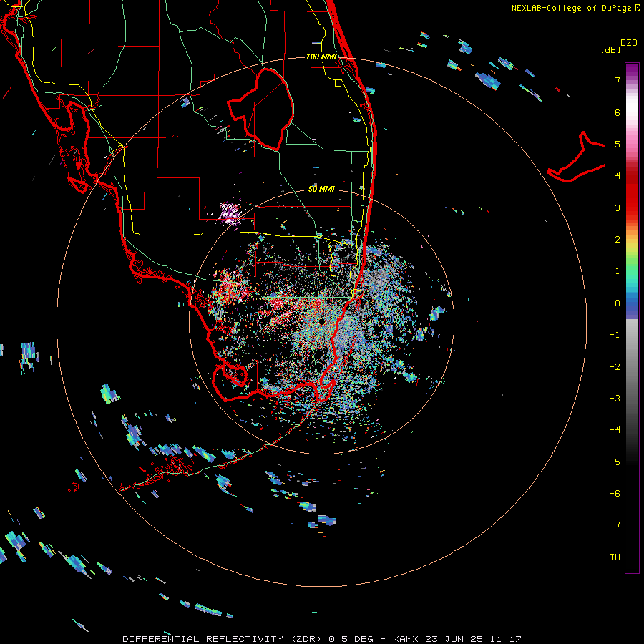The image size is (644, 644).
Task: Select the 5 value on the scale
Action: click(618, 144)
